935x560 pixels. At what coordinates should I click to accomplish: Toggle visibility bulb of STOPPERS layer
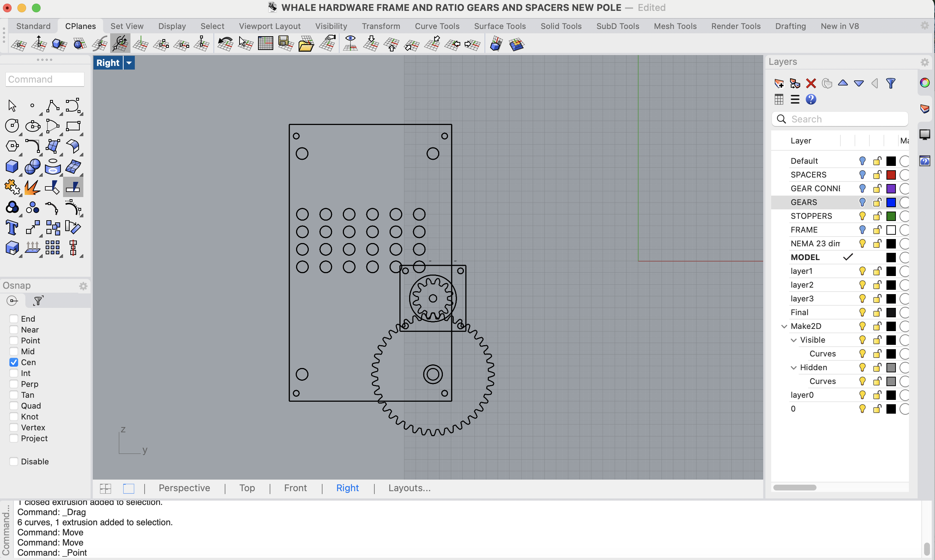click(x=862, y=216)
